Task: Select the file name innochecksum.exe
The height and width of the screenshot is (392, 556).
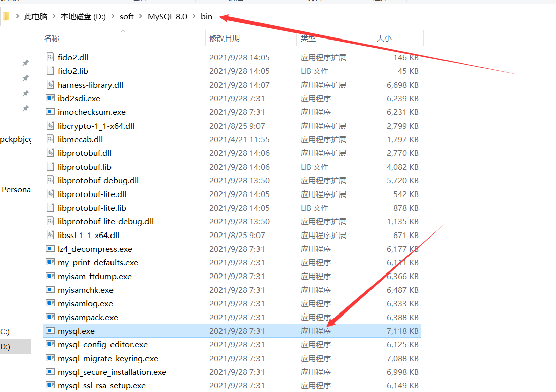Action: pyautogui.click(x=92, y=112)
